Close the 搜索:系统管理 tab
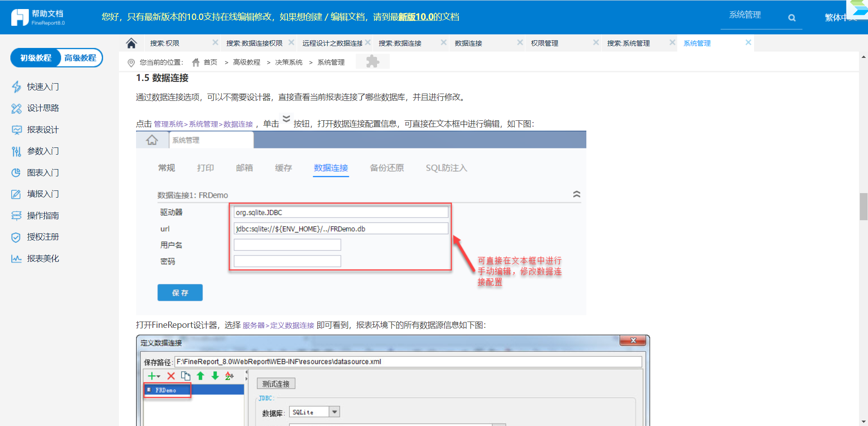 click(673, 43)
